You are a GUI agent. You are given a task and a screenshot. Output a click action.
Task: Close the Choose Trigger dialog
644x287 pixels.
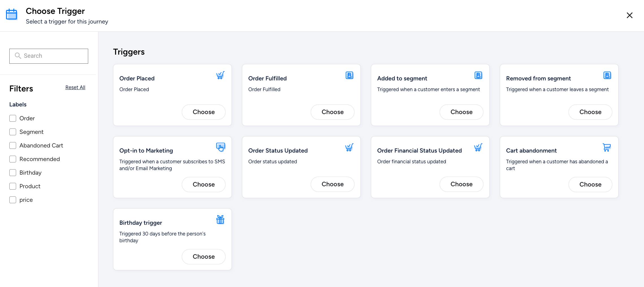(x=630, y=15)
